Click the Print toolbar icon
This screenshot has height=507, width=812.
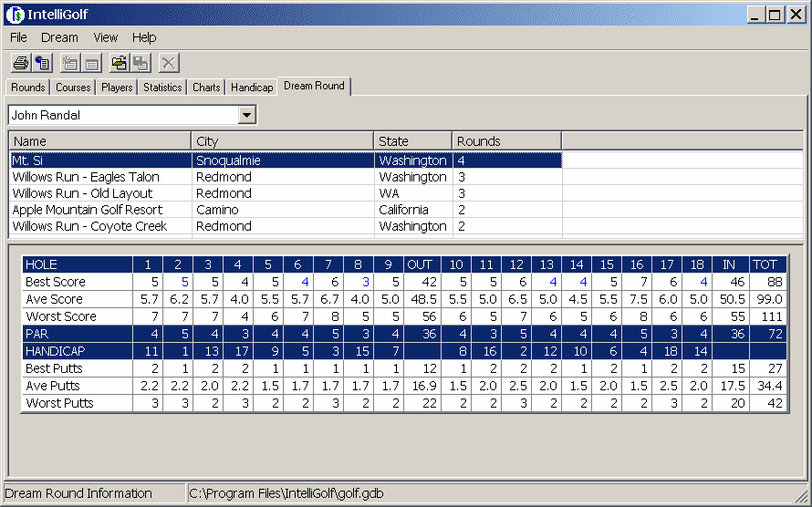(x=21, y=63)
